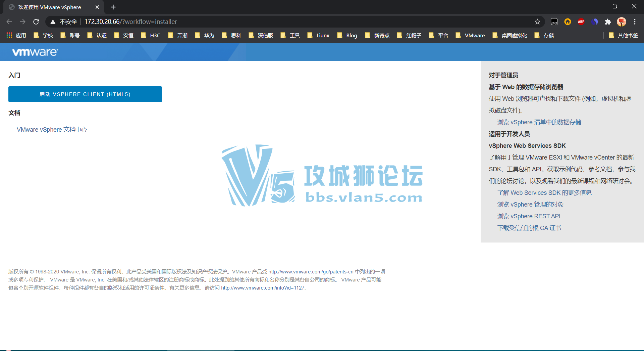Open the browser Extensions puzzle icon
Image resolution: width=644 pixels, height=351 pixels.
(x=608, y=21)
